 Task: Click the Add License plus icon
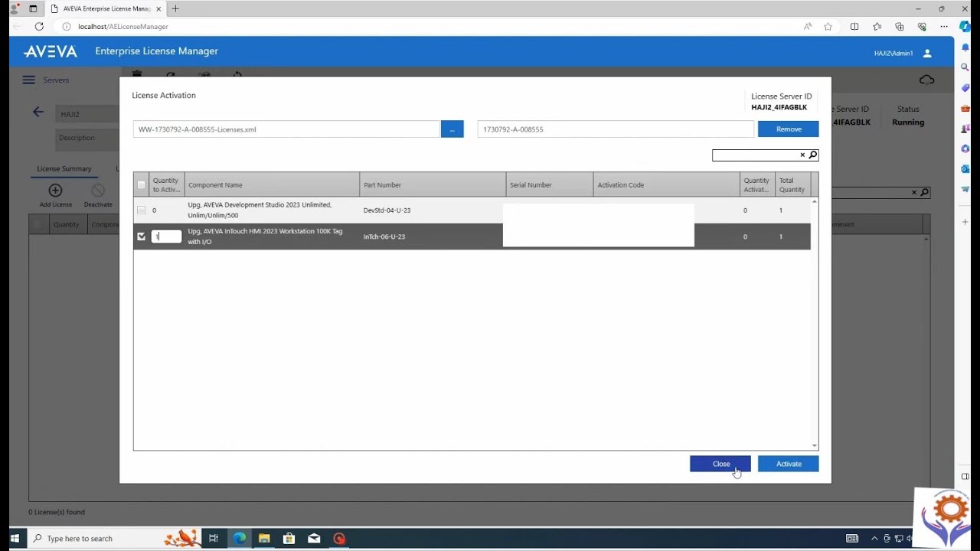pos(55,191)
